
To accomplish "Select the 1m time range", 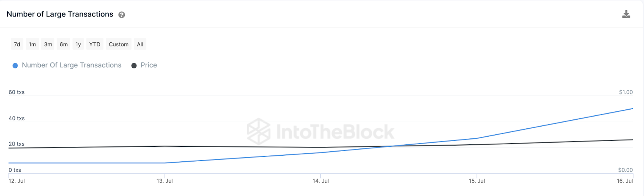I will coord(32,44).
